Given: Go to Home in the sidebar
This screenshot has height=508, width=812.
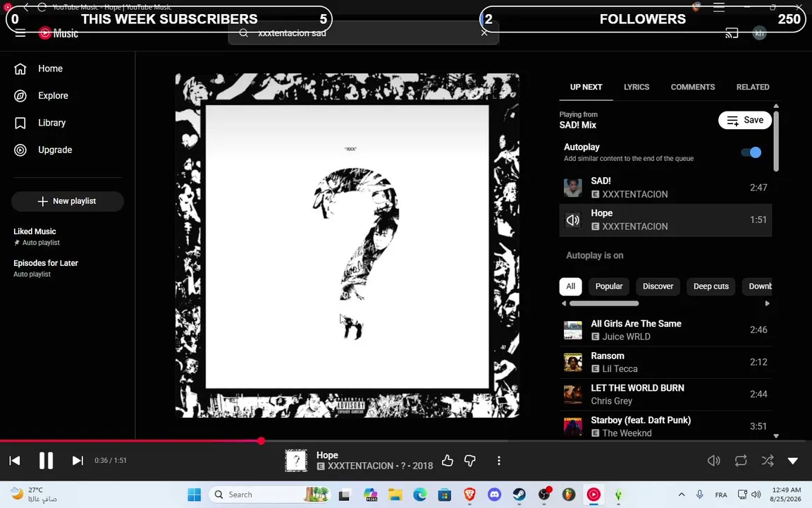Looking at the screenshot, I should pos(68,68).
